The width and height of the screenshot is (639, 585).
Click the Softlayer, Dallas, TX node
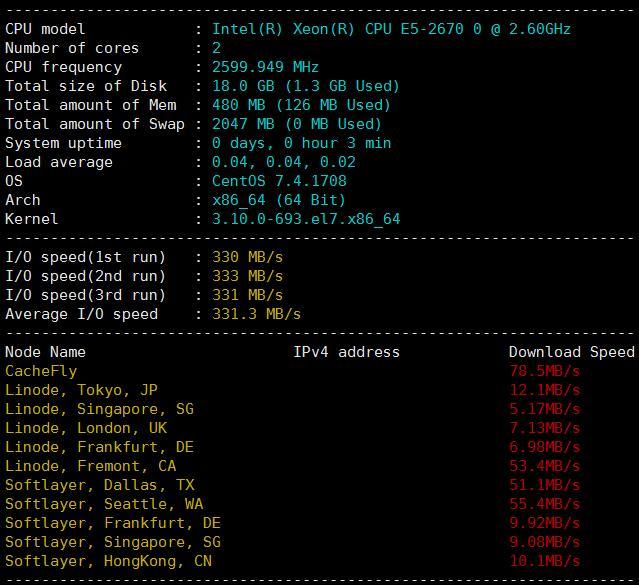100,485
